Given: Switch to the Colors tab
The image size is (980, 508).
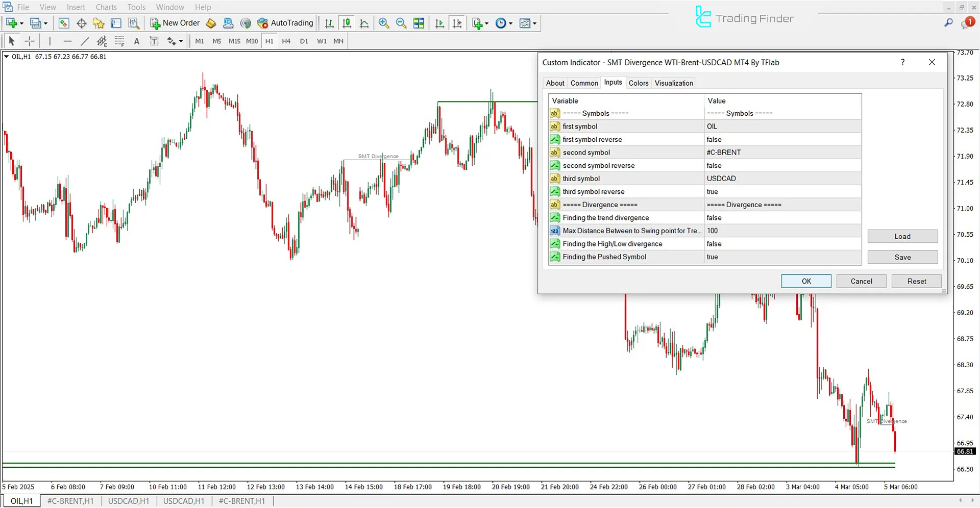Looking at the screenshot, I should click(x=639, y=83).
